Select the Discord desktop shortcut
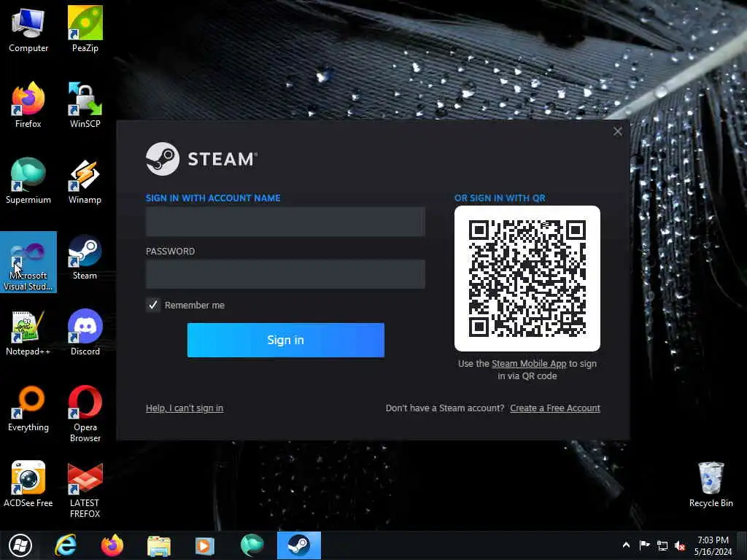747x560 pixels. coord(85,332)
